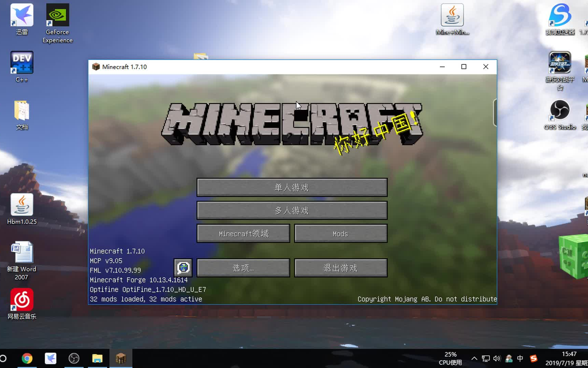
Task: Open File Explorer from taskbar
Action: [97, 358]
